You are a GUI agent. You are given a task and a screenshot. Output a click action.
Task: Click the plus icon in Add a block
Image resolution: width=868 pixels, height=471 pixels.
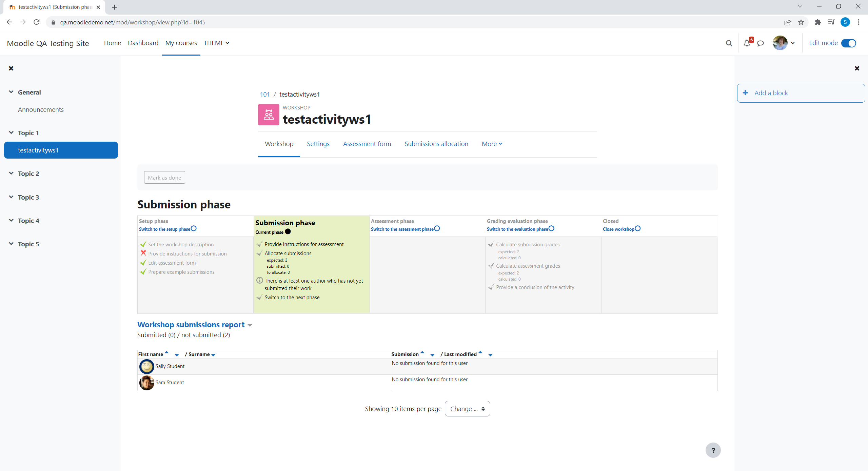pyautogui.click(x=745, y=93)
